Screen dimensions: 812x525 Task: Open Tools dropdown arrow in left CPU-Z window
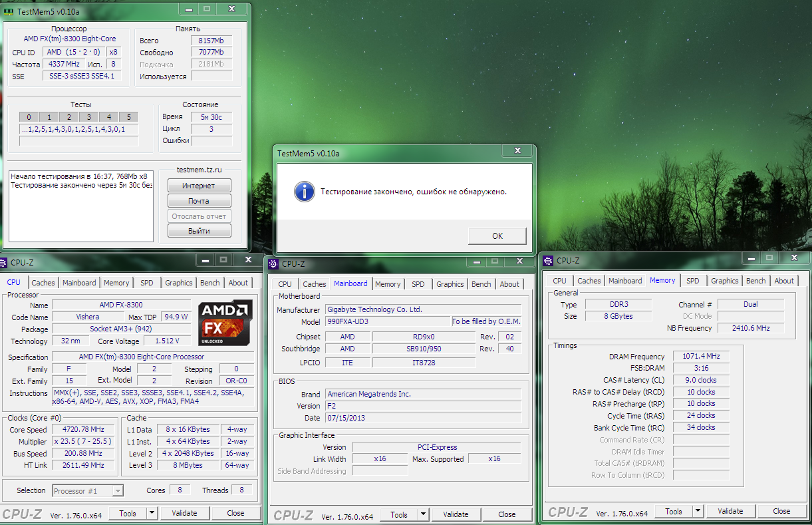click(152, 513)
